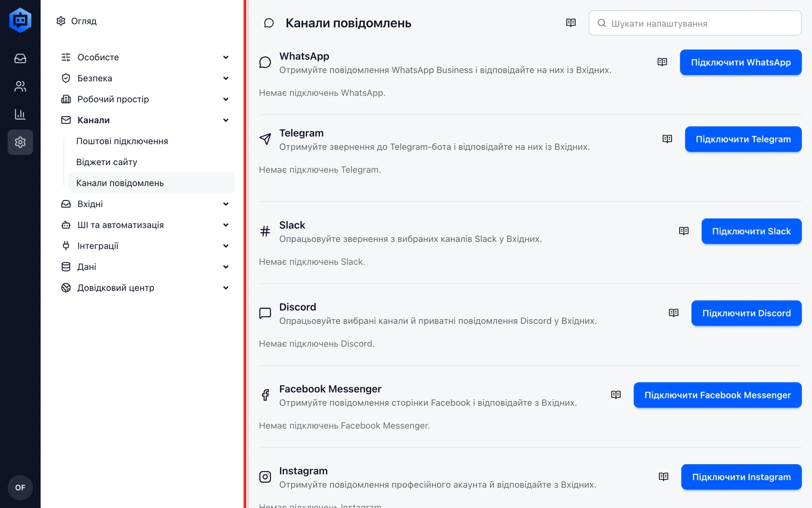This screenshot has height=508, width=812.
Task: Open Facebook Messenger docs book icon
Action: 616,395
